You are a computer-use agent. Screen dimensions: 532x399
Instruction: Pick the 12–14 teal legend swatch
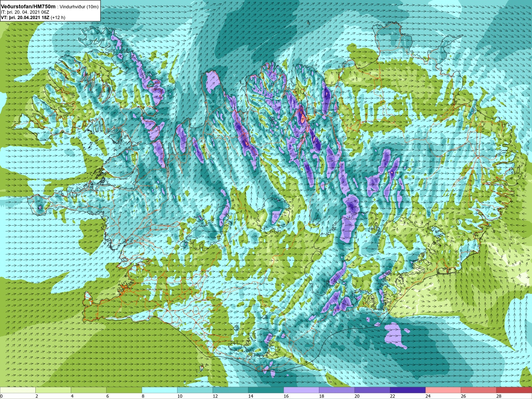click(x=230, y=390)
